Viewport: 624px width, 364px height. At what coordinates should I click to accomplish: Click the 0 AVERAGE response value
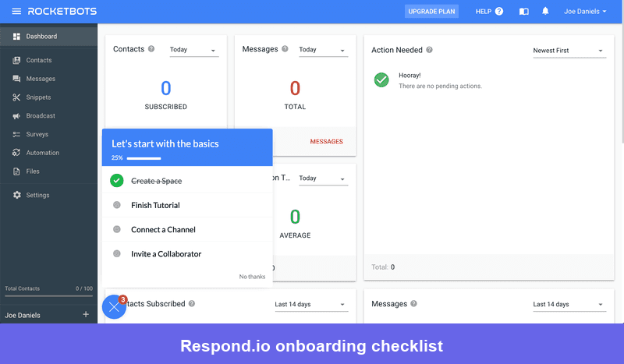(x=295, y=224)
